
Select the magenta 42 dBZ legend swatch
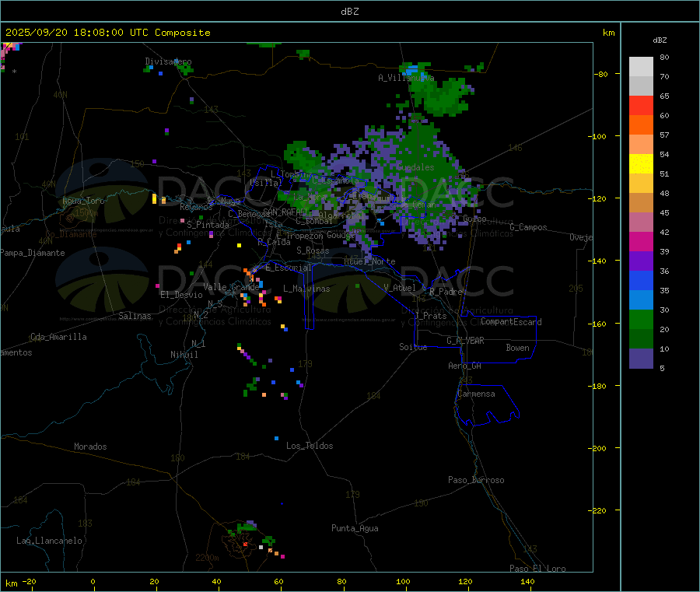pos(641,241)
